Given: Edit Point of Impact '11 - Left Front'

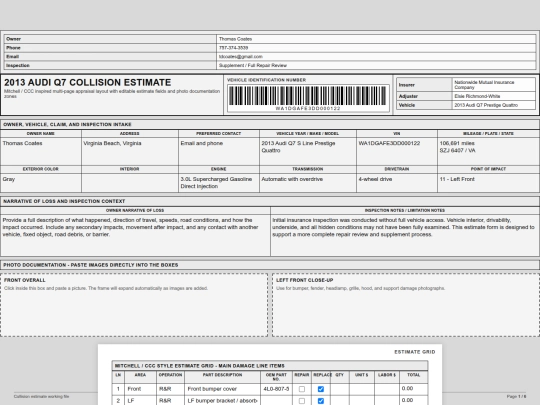Looking at the screenshot, I should [488, 183].
